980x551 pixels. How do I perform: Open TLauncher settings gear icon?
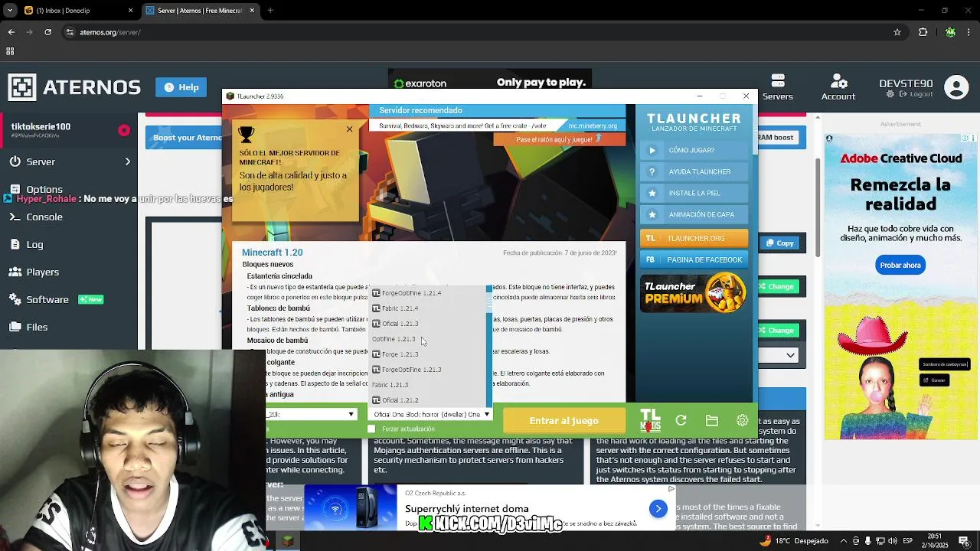[x=742, y=420]
